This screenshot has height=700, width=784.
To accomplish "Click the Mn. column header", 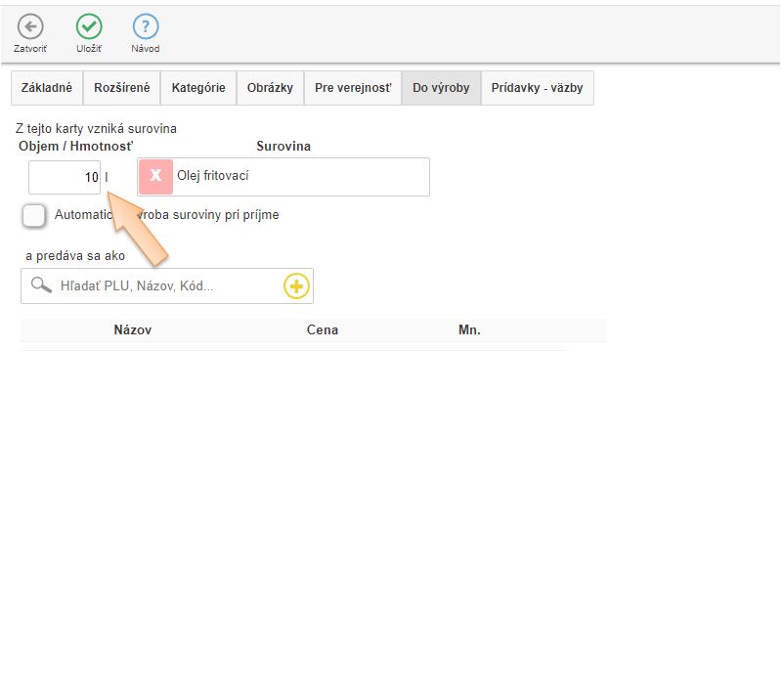I will tap(469, 330).
